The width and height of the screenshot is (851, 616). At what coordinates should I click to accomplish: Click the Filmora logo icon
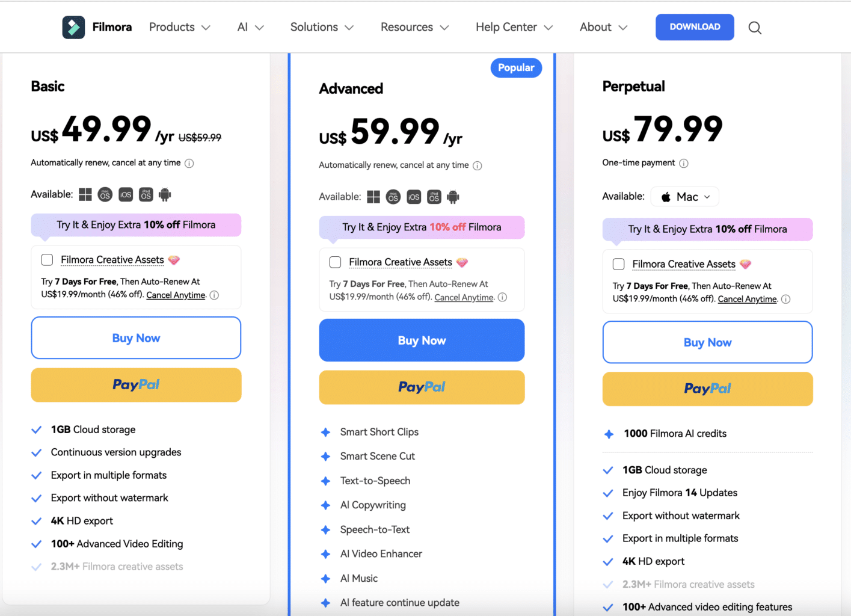tap(73, 27)
